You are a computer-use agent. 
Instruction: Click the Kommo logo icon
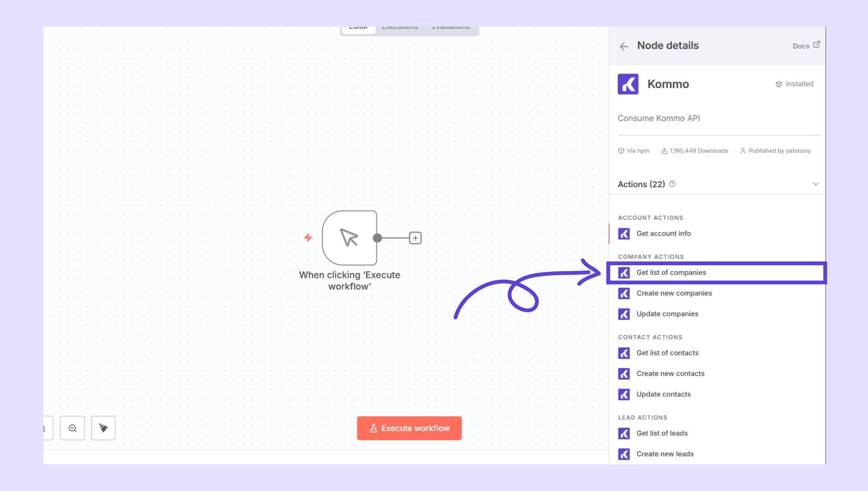coord(628,84)
